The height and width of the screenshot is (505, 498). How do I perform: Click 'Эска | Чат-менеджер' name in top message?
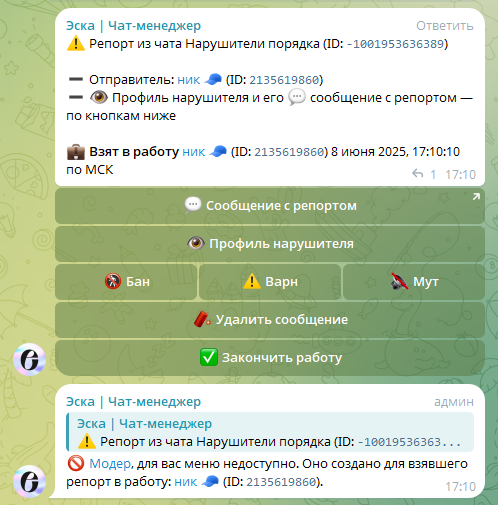[133, 26]
